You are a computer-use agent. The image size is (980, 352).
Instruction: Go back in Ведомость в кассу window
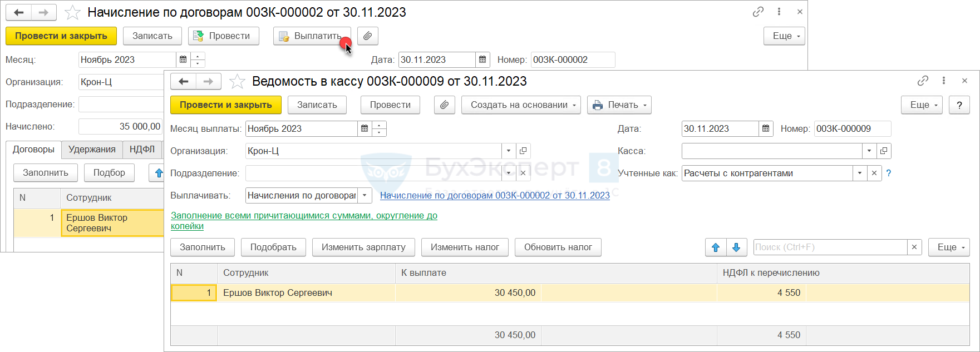tap(184, 81)
